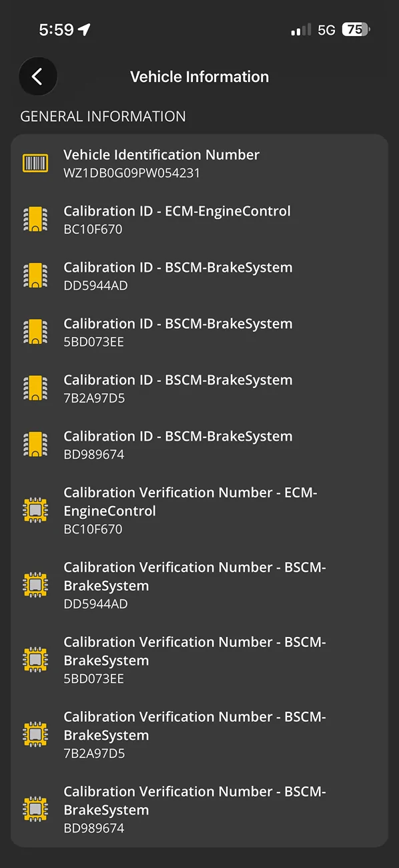Select BD989674 under Calibration ID BSCM-BrakeSystem
This screenshot has width=399, height=868.
(x=94, y=453)
